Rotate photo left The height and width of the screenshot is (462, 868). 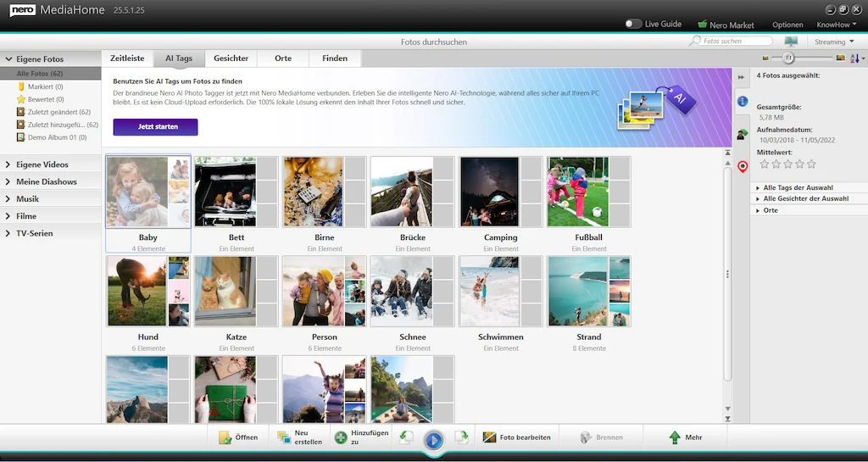[x=406, y=437]
